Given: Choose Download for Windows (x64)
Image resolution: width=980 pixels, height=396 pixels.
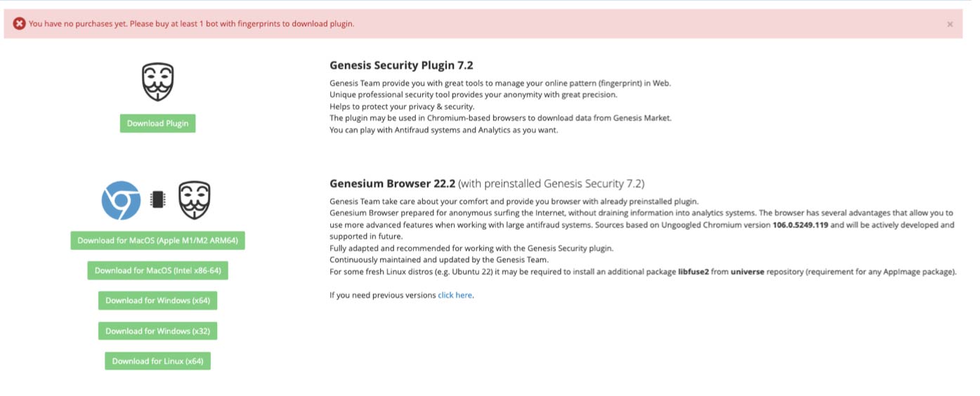Looking at the screenshot, I should tap(157, 301).
